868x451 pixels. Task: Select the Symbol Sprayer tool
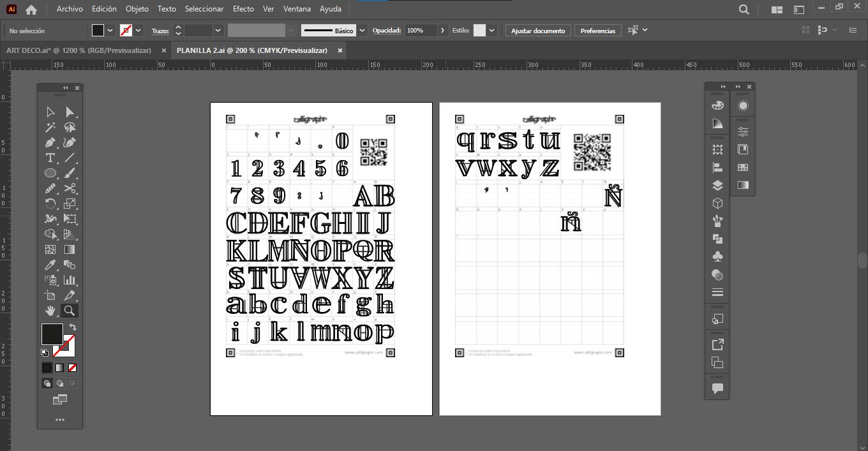coord(50,280)
